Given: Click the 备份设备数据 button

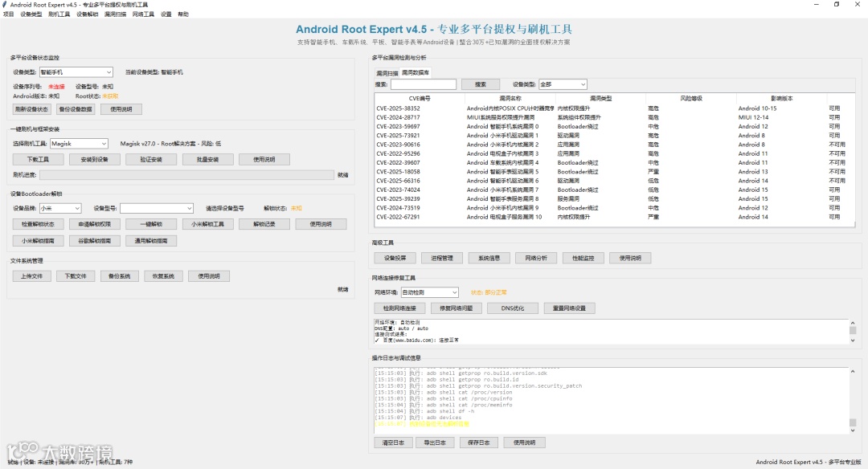Looking at the screenshot, I should click(76, 109).
